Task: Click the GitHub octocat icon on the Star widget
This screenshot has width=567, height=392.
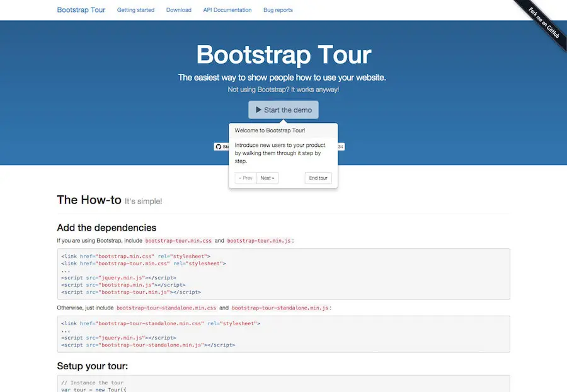Action: pyautogui.click(x=219, y=146)
